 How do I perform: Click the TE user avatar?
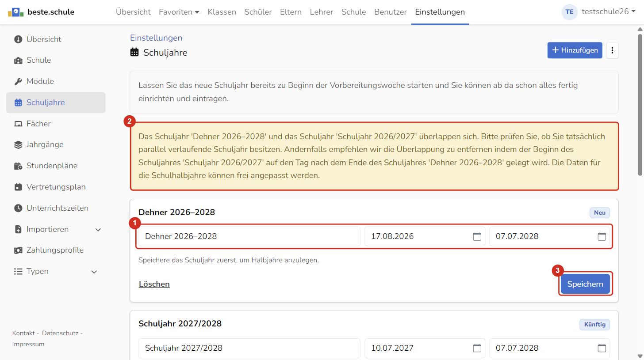tap(570, 12)
